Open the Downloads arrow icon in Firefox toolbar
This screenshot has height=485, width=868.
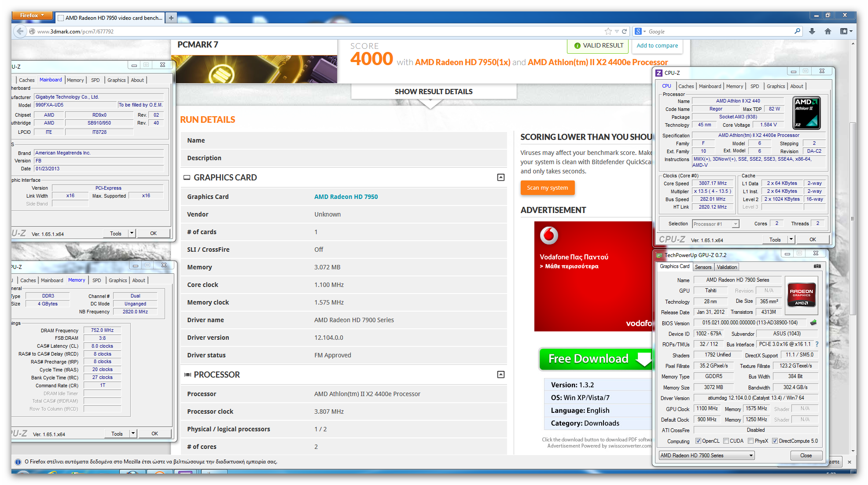[812, 31]
